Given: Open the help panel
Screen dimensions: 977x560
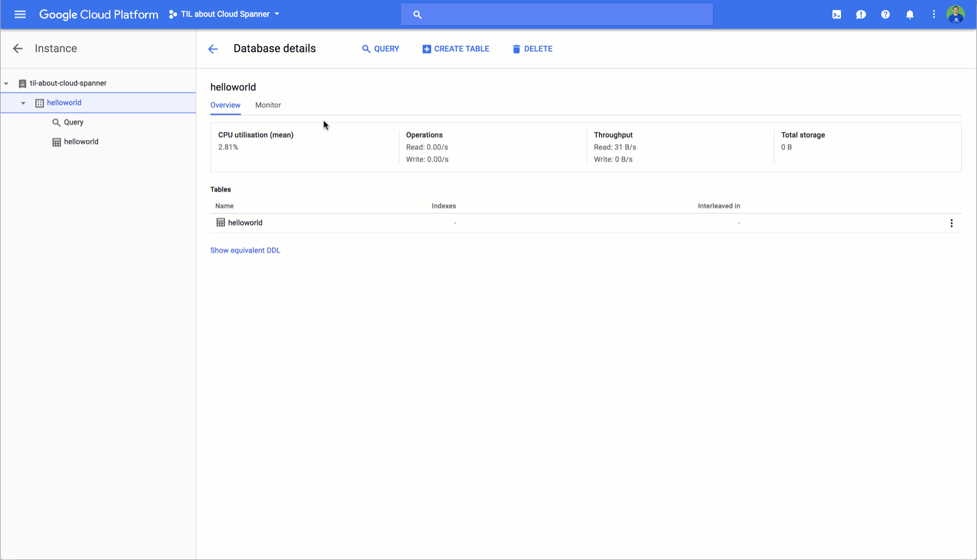Looking at the screenshot, I should point(885,14).
